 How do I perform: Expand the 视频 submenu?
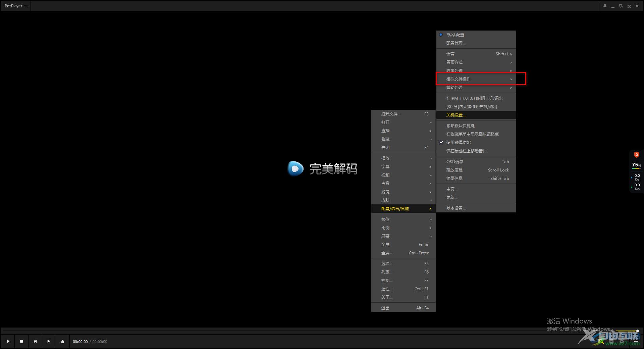[403, 175]
